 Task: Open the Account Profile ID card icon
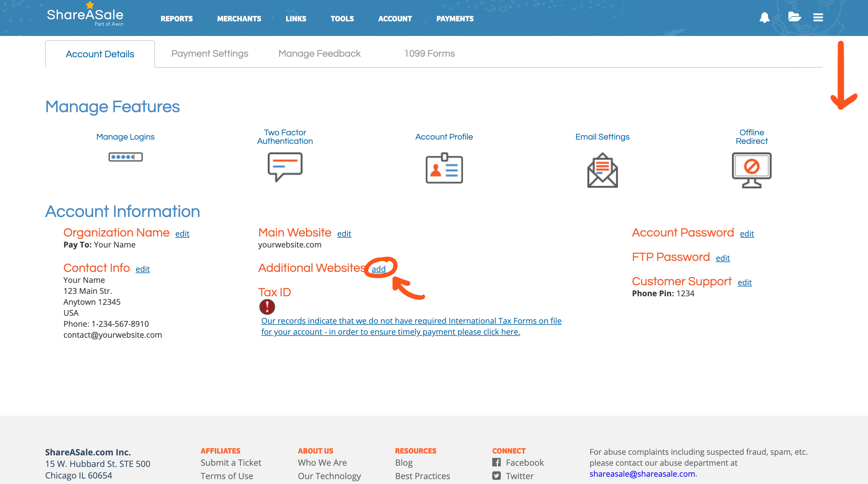(x=444, y=169)
